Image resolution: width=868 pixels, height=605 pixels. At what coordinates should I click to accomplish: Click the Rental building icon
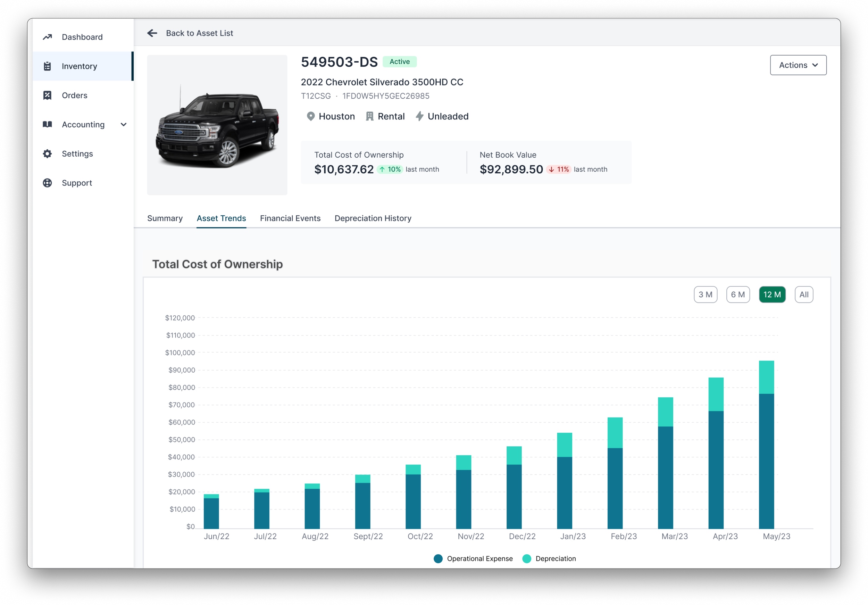369,116
